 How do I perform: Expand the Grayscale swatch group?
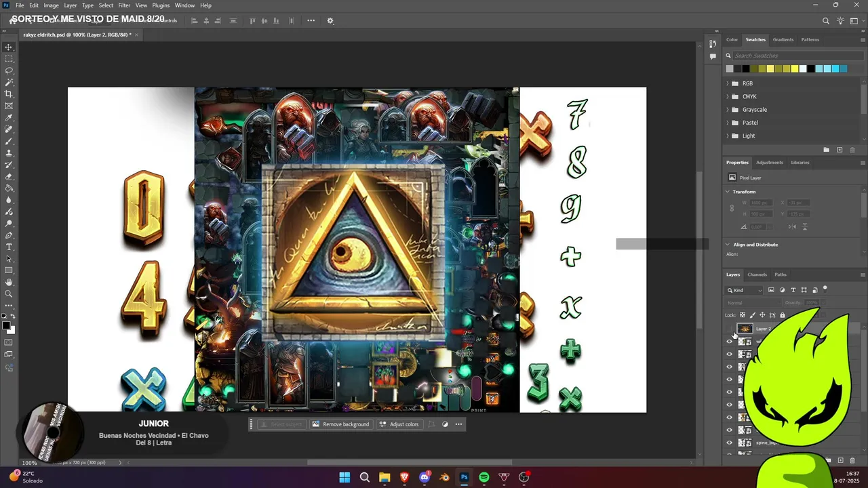[x=728, y=110]
